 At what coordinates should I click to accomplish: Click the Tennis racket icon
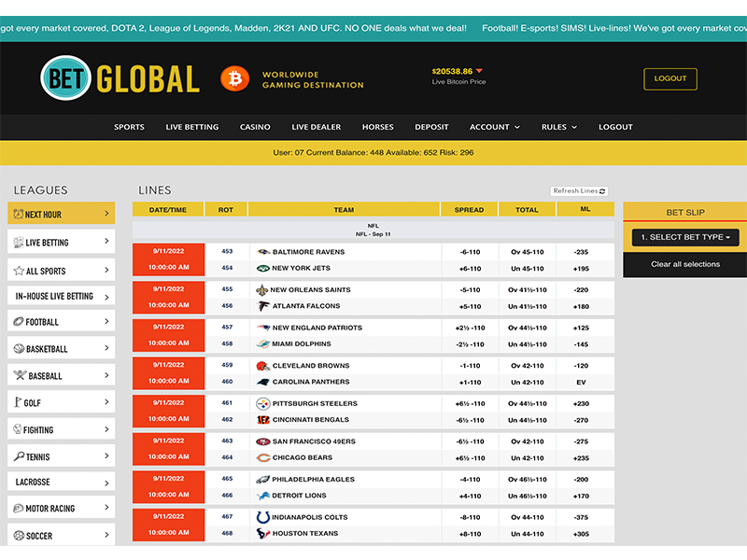tap(19, 456)
